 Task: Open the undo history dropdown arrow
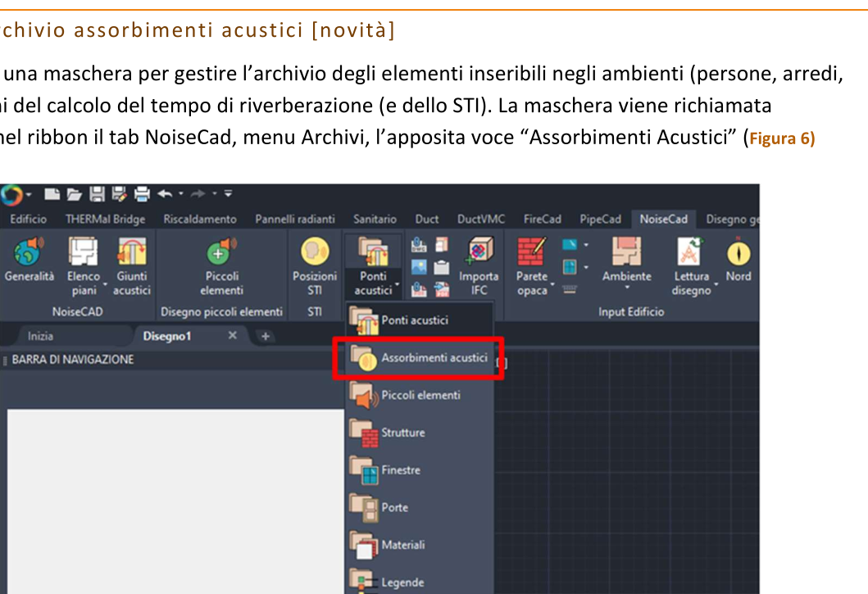pos(180,193)
